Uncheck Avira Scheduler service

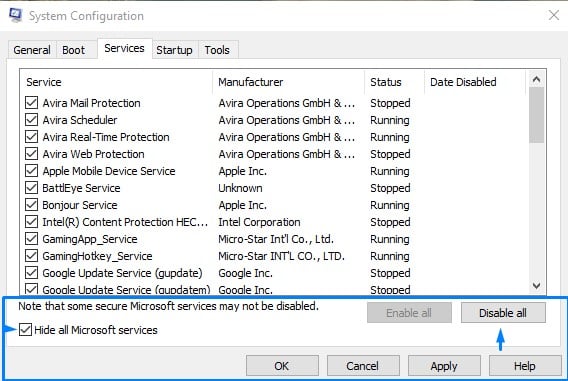click(x=32, y=120)
